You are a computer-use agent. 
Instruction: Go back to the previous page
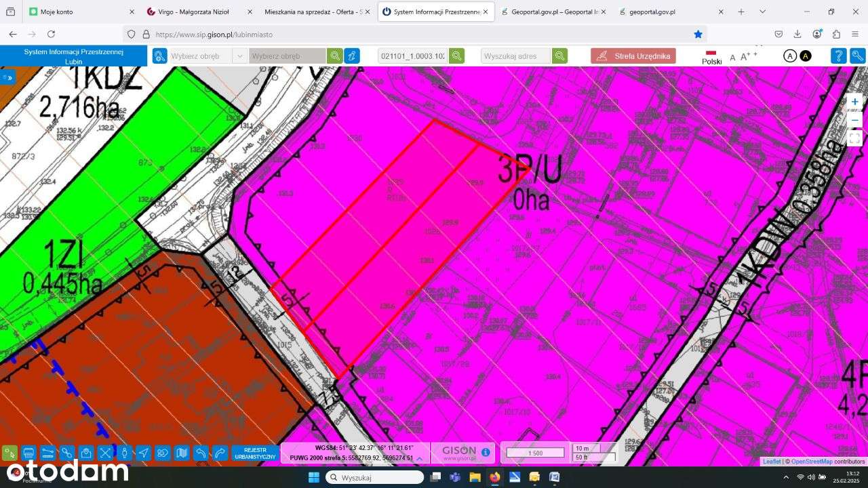coord(13,34)
